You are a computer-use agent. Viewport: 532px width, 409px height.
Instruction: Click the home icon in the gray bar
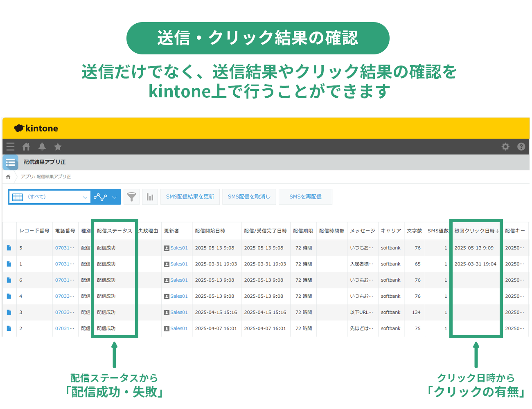26,146
